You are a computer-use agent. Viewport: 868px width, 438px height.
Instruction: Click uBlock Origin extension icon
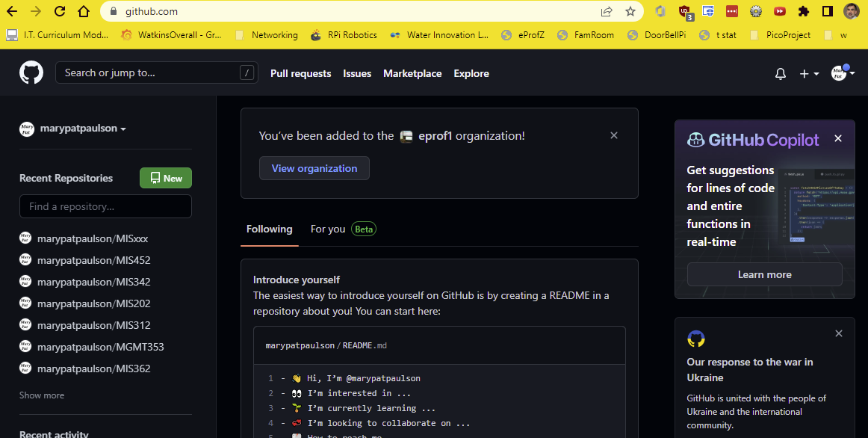pyautogui.click(x=685, y=12)
